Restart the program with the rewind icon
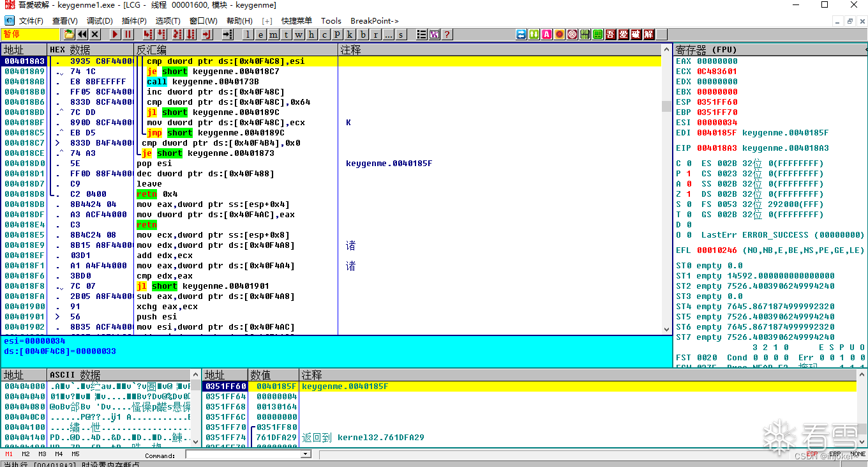 point(82,34)
